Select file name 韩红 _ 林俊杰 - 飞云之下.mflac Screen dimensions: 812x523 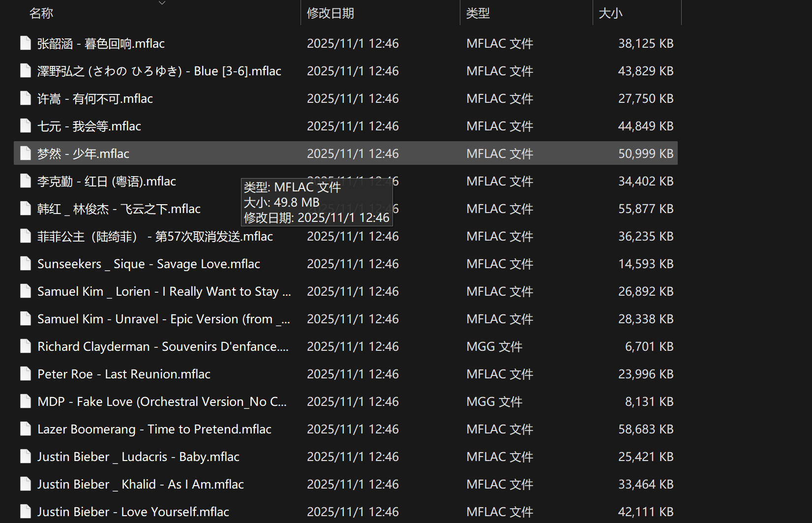[119, 209]
